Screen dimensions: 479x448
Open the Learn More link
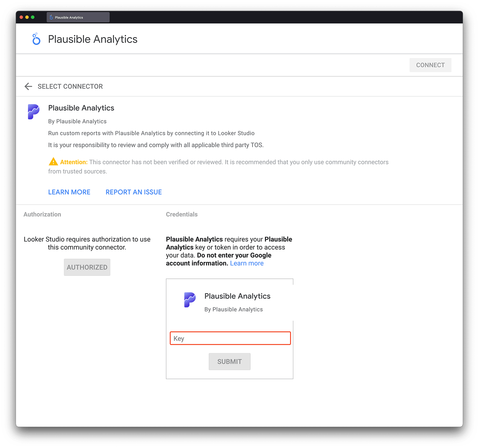click(x=69, y=192)
